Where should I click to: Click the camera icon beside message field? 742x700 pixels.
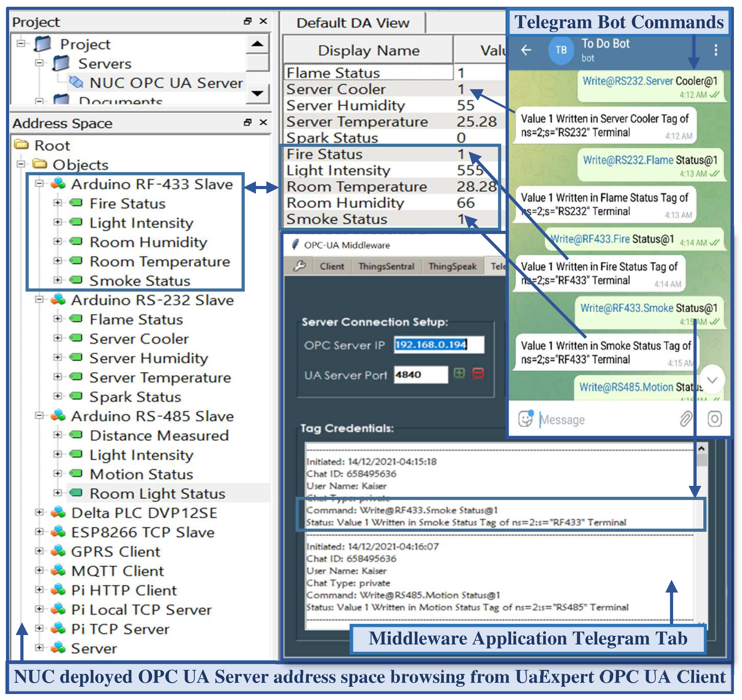pyautogui.click(x=714, y=419)
